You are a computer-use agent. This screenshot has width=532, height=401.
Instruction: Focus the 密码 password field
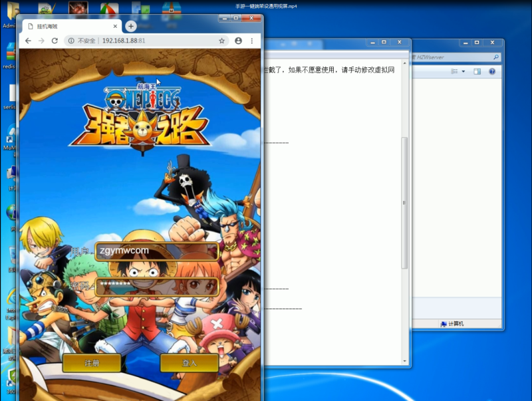157,287
